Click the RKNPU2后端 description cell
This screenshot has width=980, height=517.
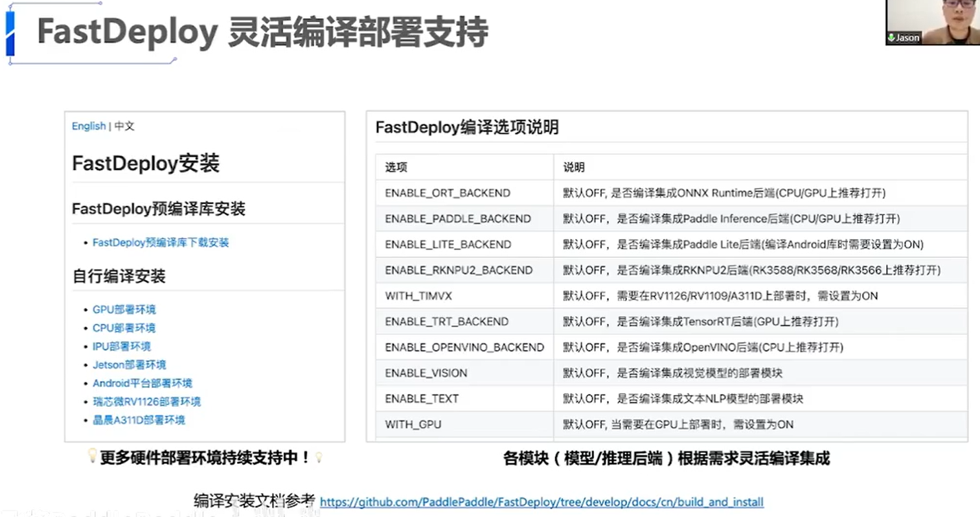pyautogui.click(x=760, y=270)
